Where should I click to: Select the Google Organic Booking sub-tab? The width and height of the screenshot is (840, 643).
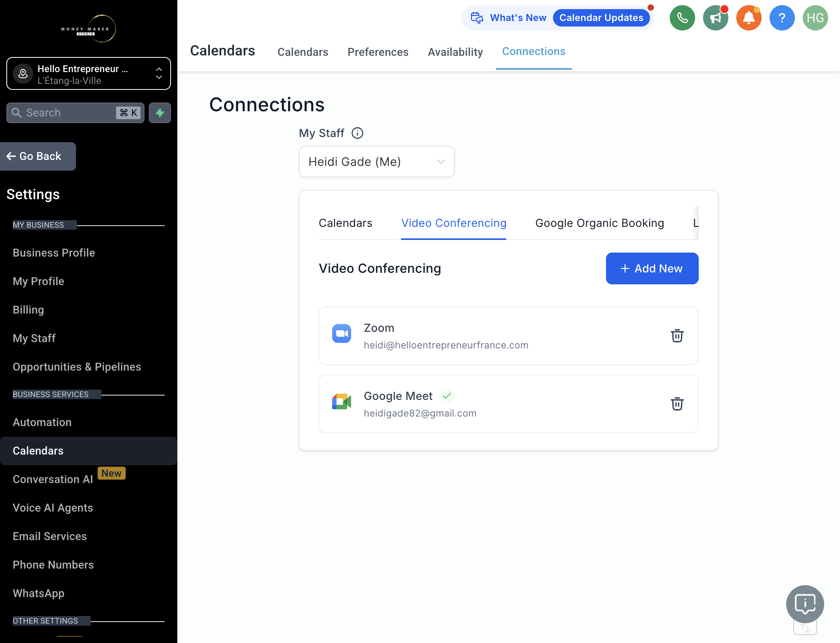coord(600,223)
